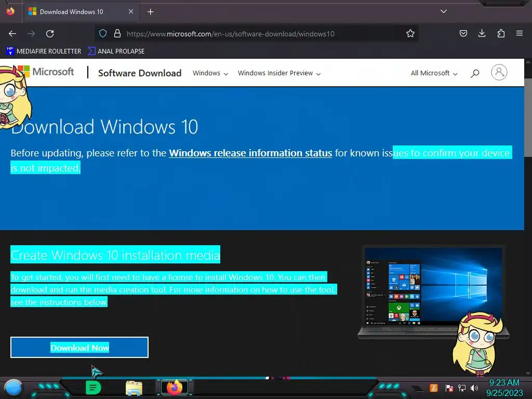Click the Firefox View icon

coord(10,11)
